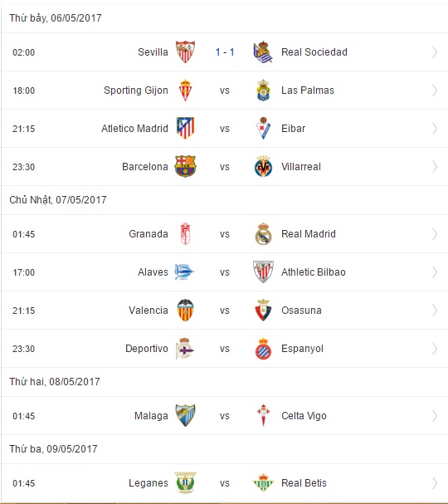
Task: Open details arrow for Granada match
Action: (x=435, y=234)
